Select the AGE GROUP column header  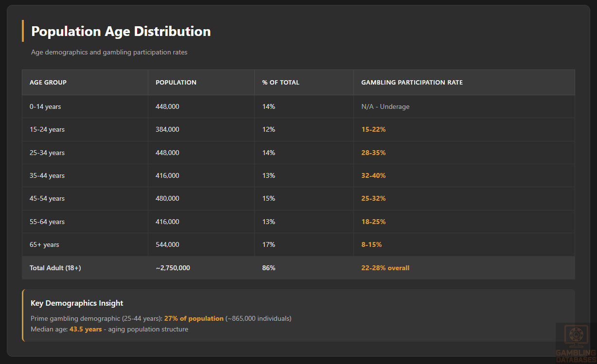[48, 82]
